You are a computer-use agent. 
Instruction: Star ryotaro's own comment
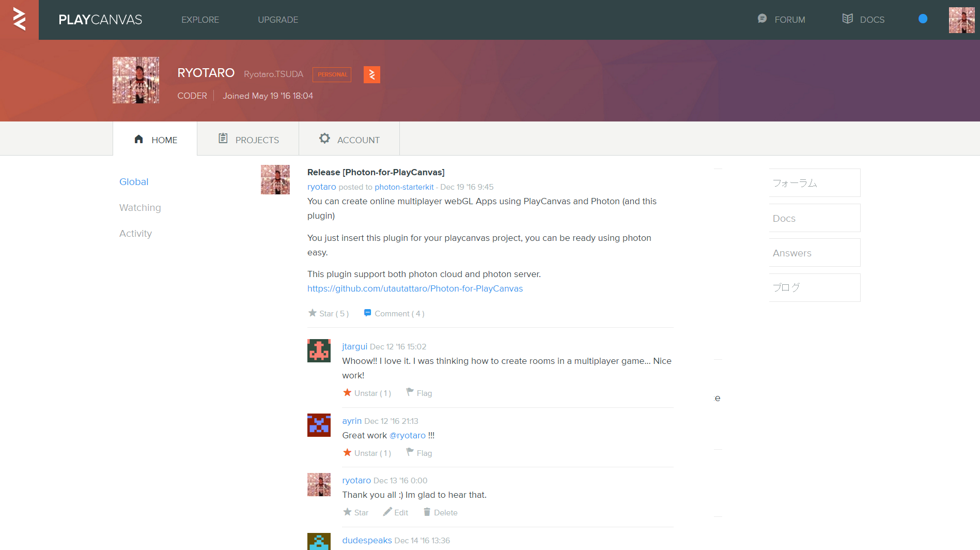[355, 512]
